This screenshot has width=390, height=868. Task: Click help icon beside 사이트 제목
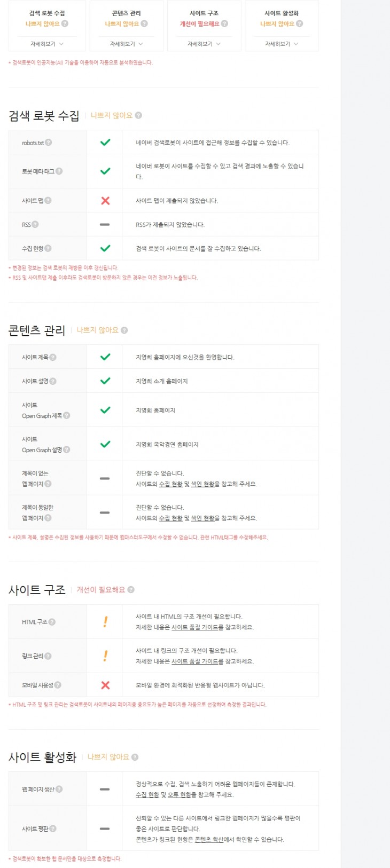(x=53, y=357)
